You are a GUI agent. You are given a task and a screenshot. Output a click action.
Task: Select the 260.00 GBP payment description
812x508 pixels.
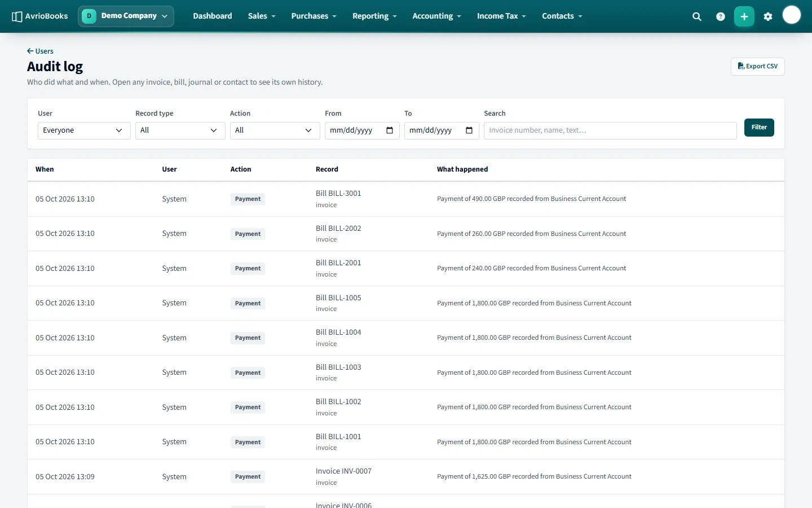[531, 234]
